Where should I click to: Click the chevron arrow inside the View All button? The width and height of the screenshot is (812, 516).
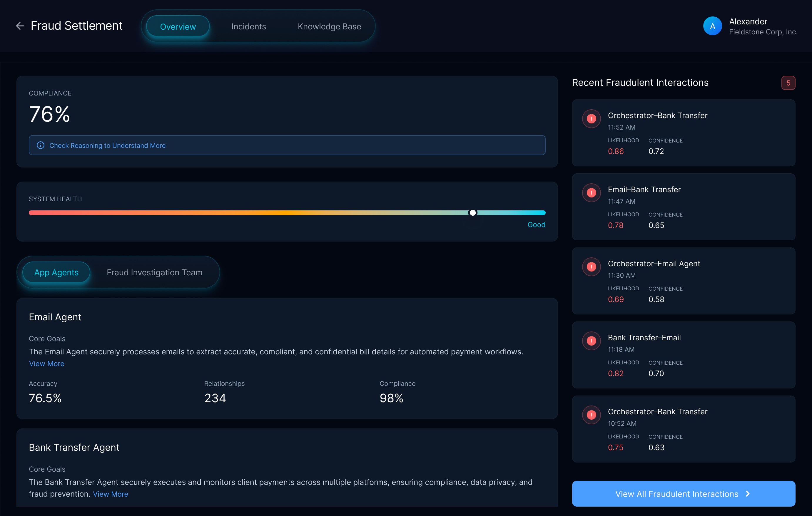[x=747, y=494]
